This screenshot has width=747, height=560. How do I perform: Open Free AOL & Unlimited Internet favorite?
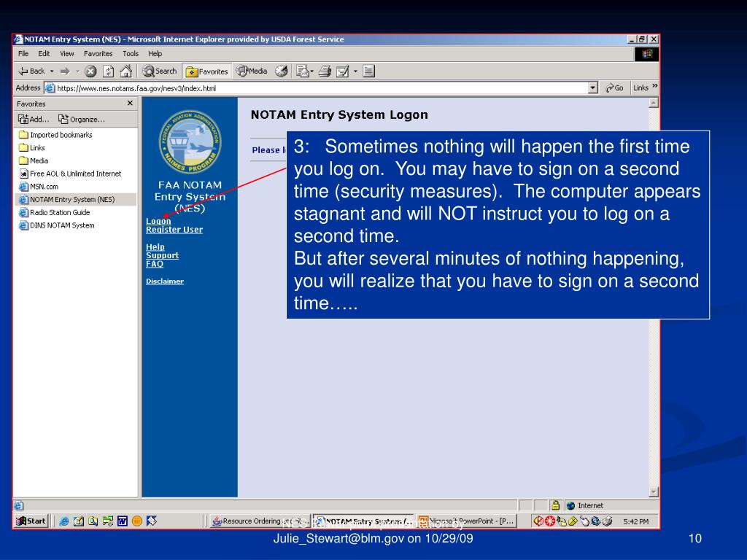(x=70, y=174)
